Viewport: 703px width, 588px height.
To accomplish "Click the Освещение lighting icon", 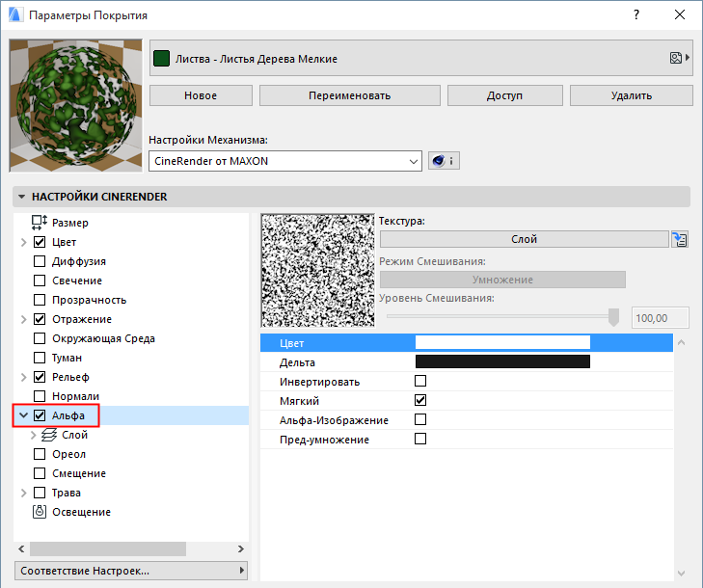I will click(40, 512).
